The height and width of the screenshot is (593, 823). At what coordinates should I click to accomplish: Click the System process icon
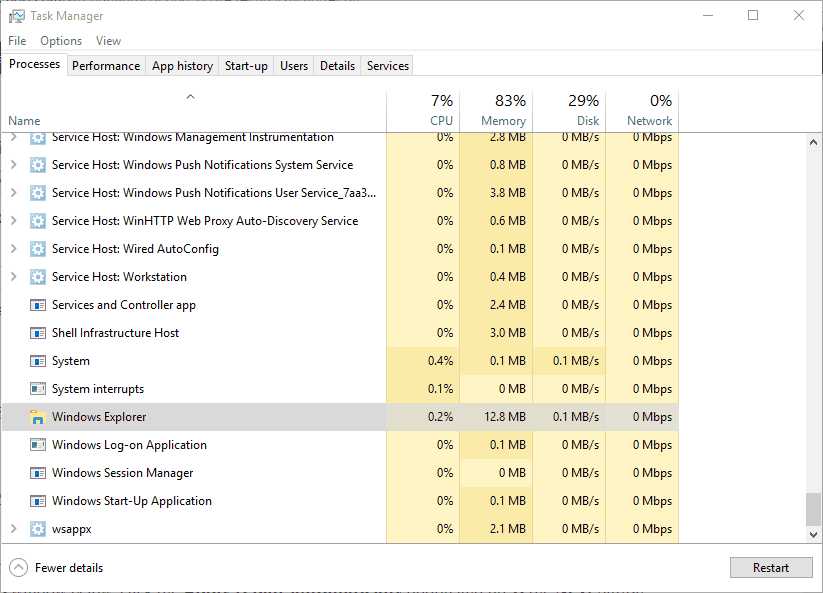(x=38, y=361)
